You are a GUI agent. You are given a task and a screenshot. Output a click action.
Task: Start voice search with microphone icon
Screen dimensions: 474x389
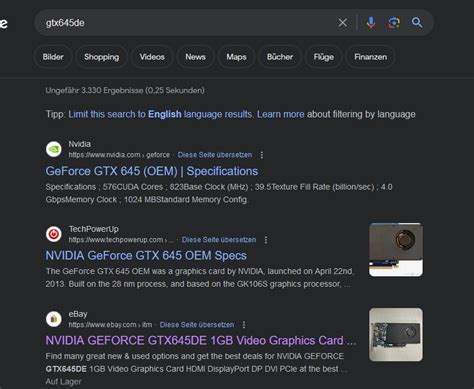click(371, 23)
